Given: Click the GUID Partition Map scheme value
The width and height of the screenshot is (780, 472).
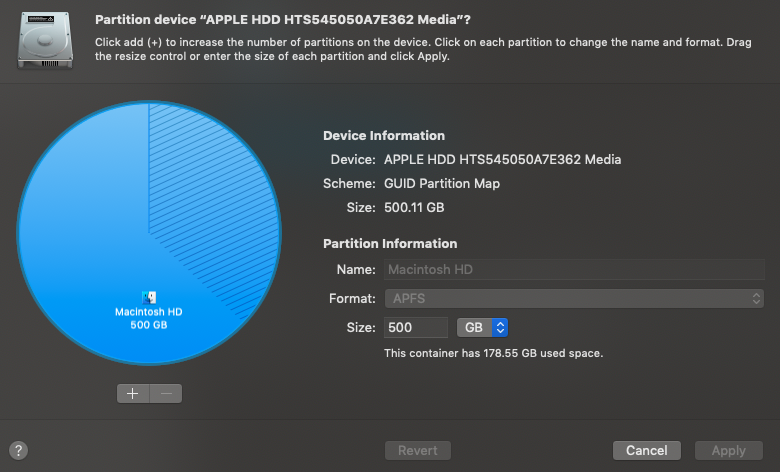Looking at the screenshot, I should point(442,184).
